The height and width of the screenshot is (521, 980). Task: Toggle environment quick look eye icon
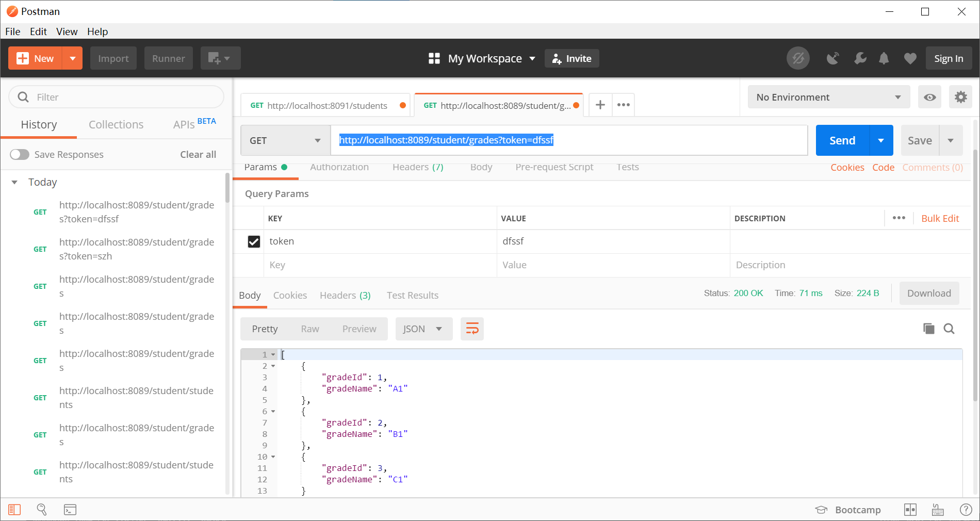pos(929,97)
